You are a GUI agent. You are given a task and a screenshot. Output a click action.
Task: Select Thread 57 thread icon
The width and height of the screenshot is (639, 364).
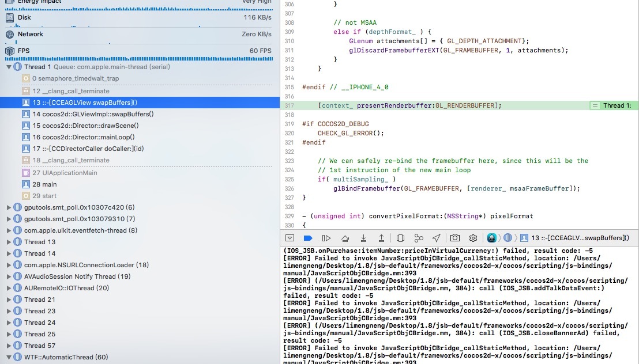point(17,346)
